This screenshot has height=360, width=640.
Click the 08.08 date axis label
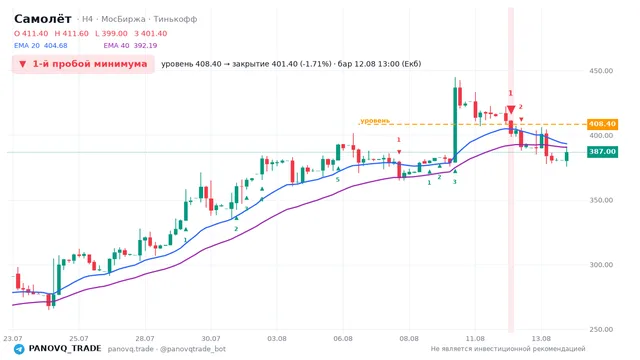point(409,338)
